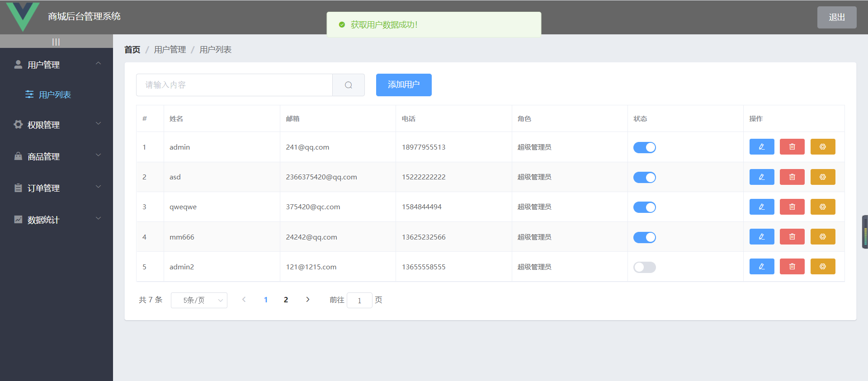Open role settings for user admin
This screenshot has width=868, height=381.
click(x=823, y=147)
